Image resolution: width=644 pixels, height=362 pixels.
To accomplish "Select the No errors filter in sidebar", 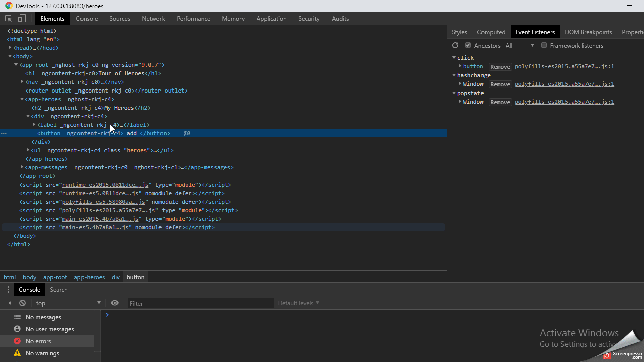I will pyautogui.click(x=38, y=341).
